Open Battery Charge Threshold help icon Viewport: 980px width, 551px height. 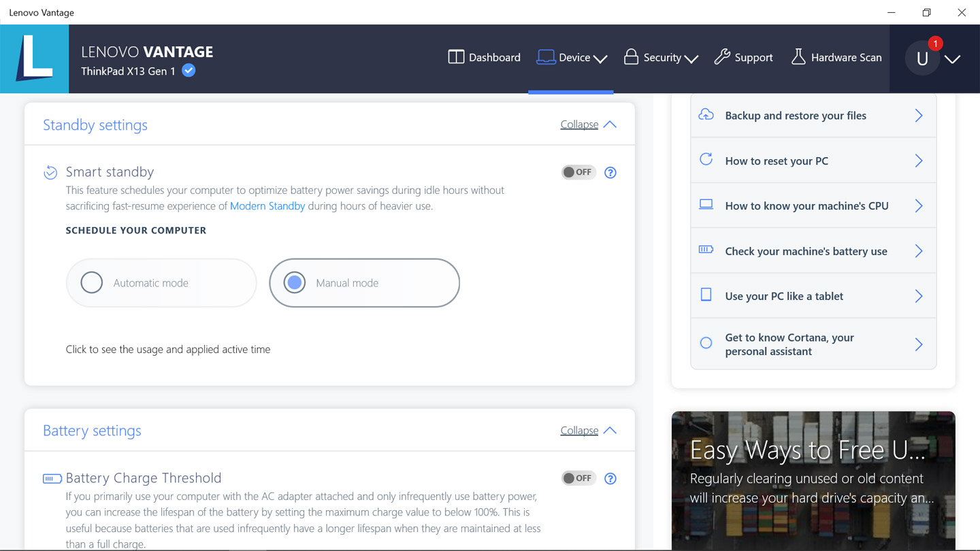[610, 478]
